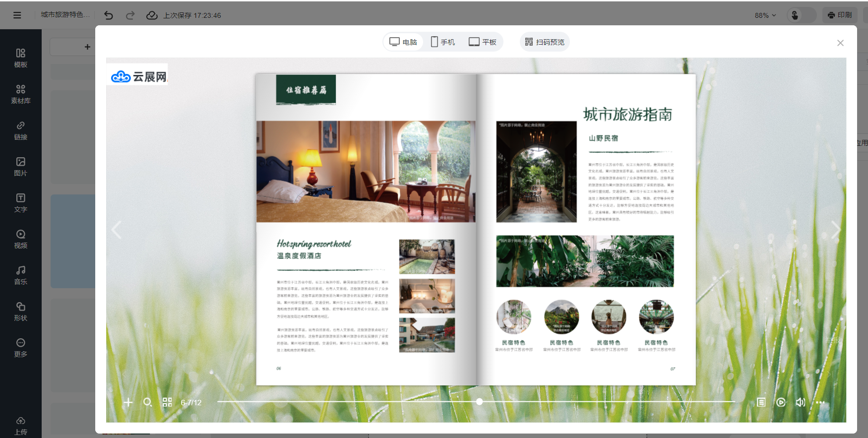Open more options ellipsis in preview toolbar
The width and height of the screenshot is (868, 438).
tap(820, 402)
